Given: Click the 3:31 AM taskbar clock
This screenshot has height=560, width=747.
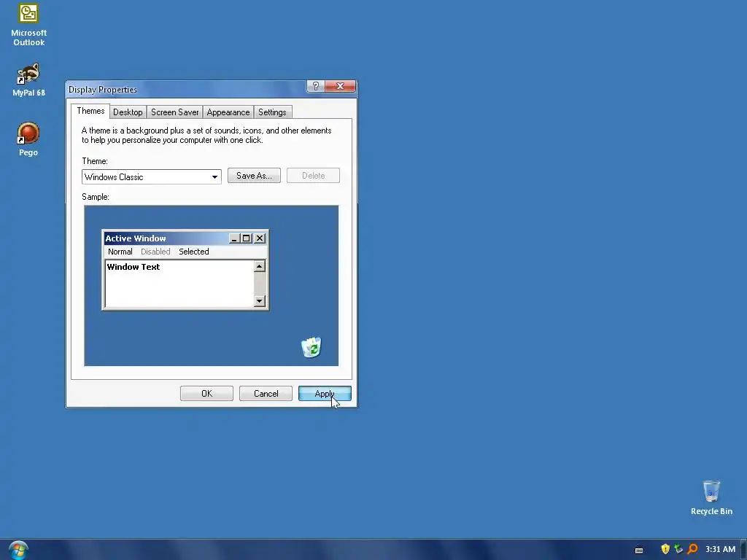Looking at the screenshot, I should pyautogui.click(x=720, y=549).
